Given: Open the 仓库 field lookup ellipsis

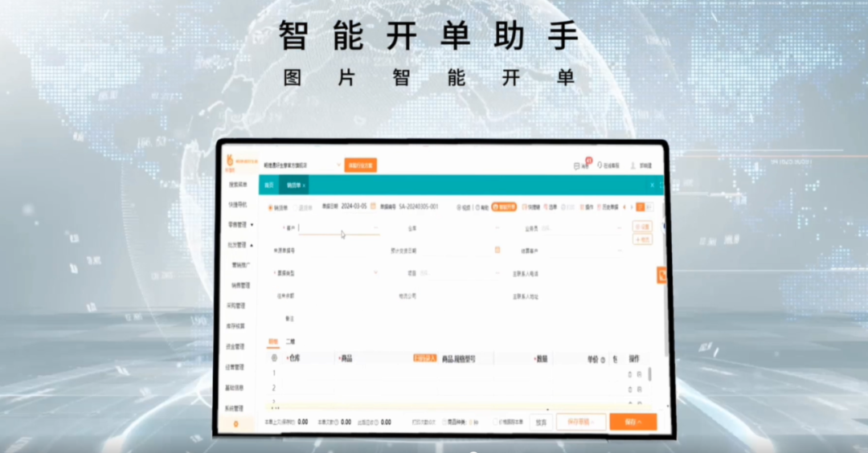Looking at the screenshot, I should (x=497, y=228).
